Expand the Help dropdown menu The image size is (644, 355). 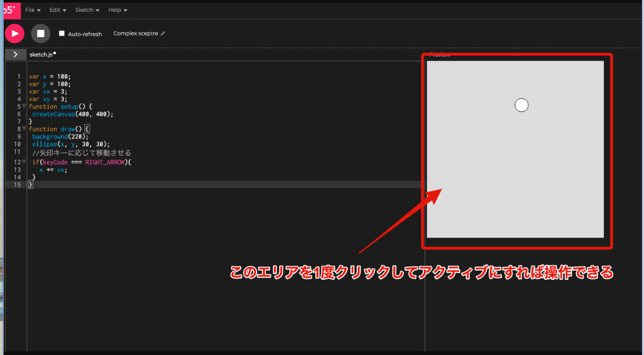117,10
